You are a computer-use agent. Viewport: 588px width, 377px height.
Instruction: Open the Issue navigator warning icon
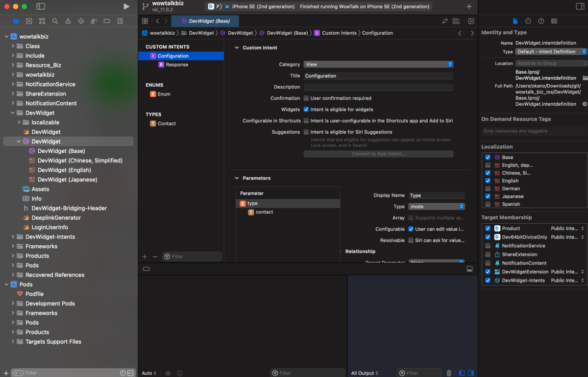click(68, 21)
